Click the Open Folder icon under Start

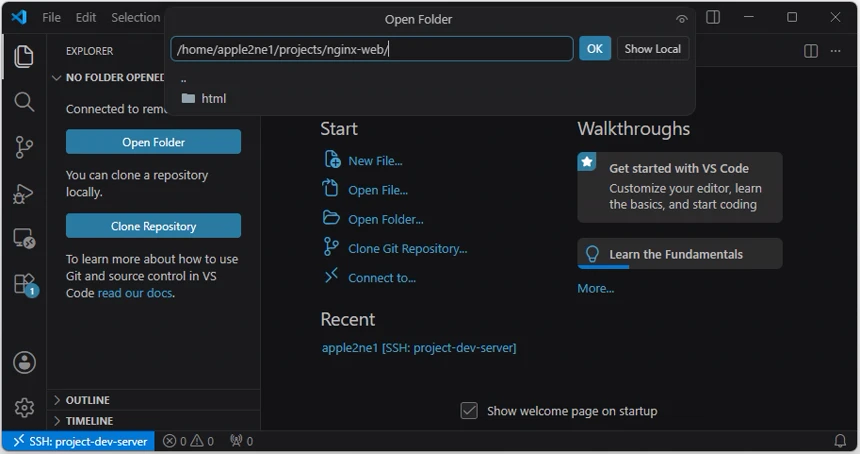331,218
